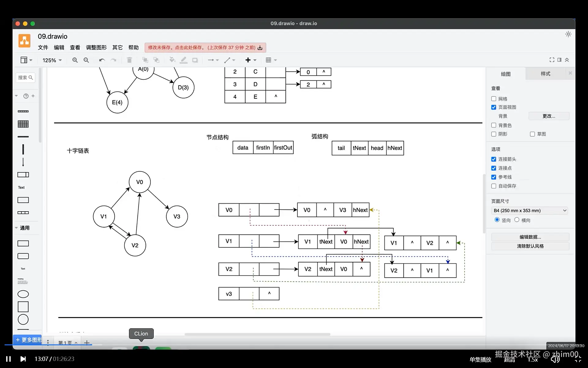
Task: Open the 调整图形 menu
Action: (x=96, y=48)
